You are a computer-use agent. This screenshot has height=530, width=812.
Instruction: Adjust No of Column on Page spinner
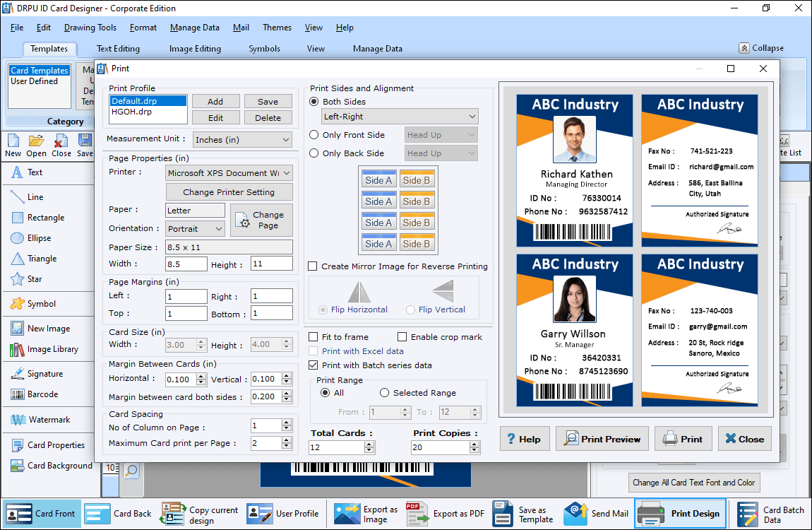(x=287, y=426)
